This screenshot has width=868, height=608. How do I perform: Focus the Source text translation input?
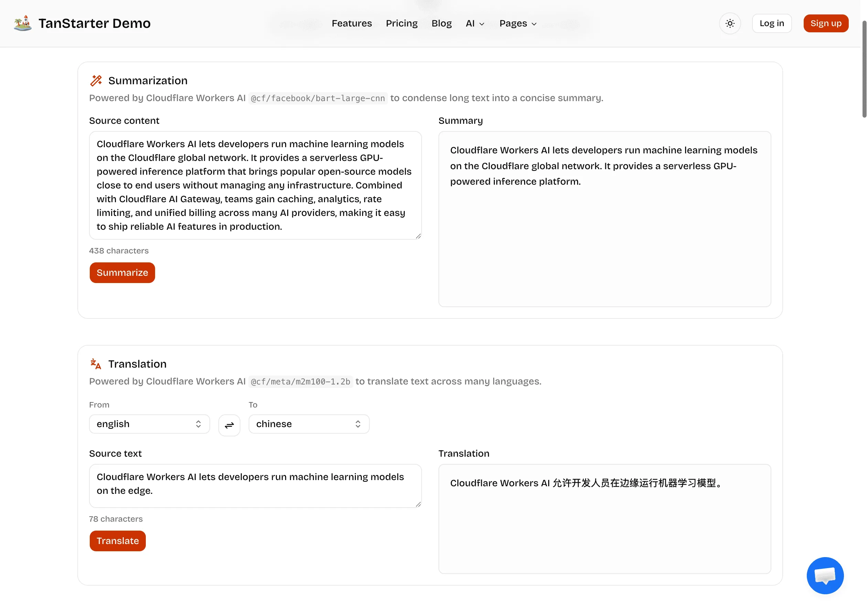[256, 486]
